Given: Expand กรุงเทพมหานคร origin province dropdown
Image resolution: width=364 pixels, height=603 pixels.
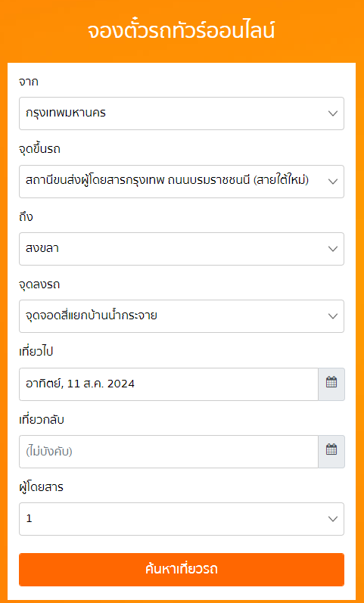Looking at the screenshot, I should 182,113.
